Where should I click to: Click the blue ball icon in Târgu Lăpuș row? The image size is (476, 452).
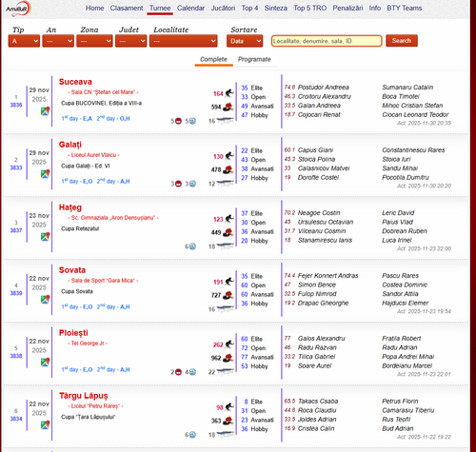click(x=192, y=435)
